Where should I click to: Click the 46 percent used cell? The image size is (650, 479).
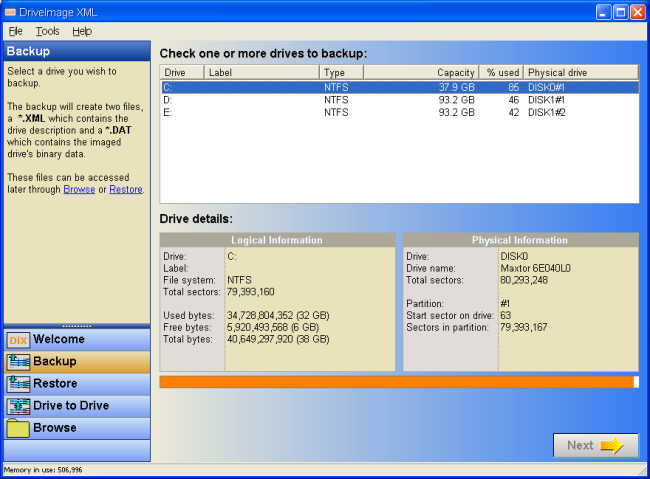pyautogui.click(x=514, y=100)
